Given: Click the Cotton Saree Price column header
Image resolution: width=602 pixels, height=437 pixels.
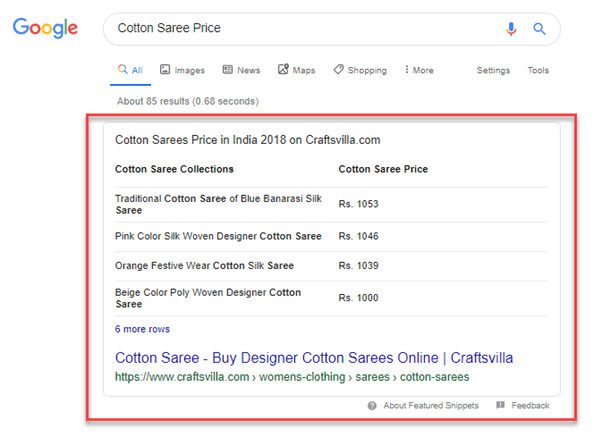Looking at the screenshot, I should click(383, 169).
